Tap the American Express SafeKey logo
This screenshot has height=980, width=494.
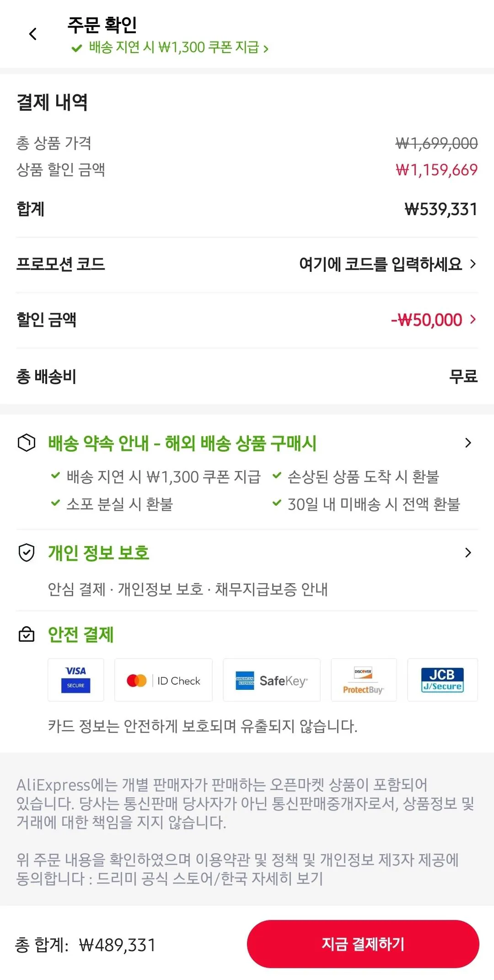(x=272, y=680)
